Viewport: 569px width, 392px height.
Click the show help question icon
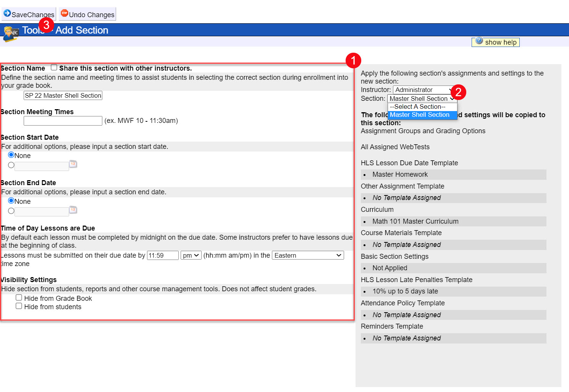[x=479, y=41]
